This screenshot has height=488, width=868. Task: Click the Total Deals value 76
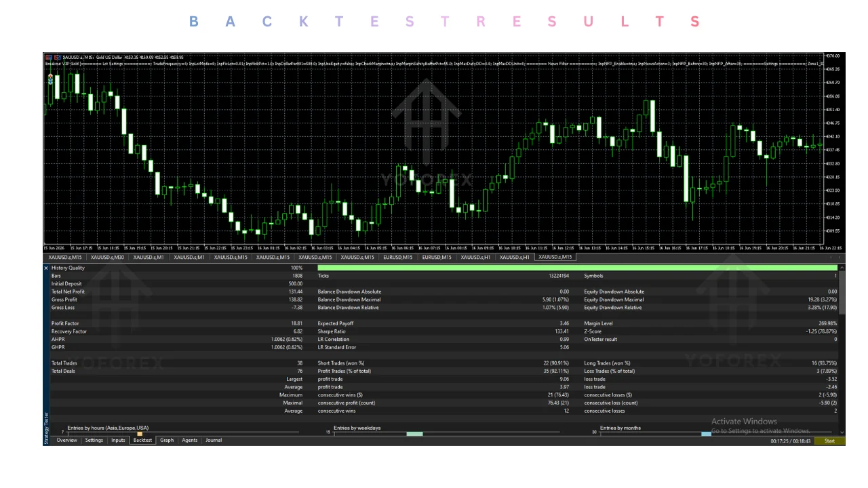[300, 371]
